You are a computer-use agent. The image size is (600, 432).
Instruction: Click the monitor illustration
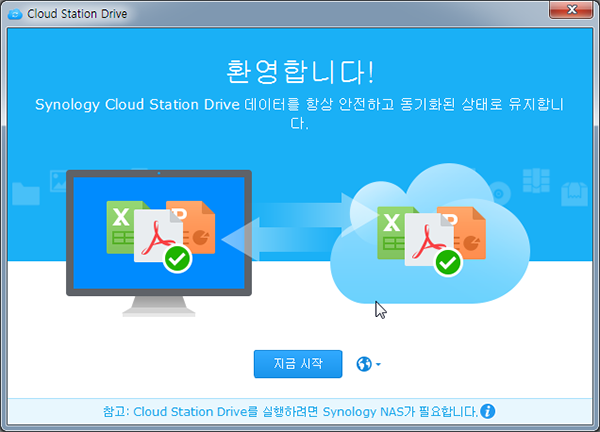pos(159,243)
